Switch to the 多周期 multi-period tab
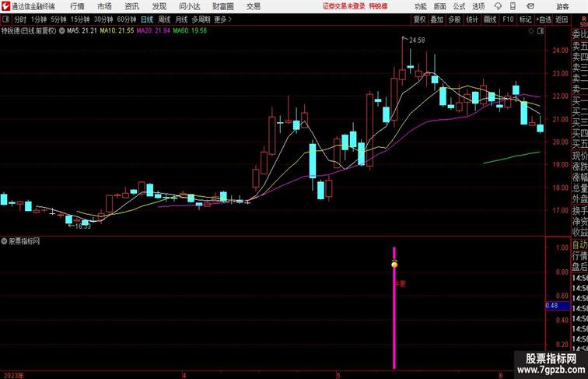Screen dimensions: 588x379 click(201, 19)
